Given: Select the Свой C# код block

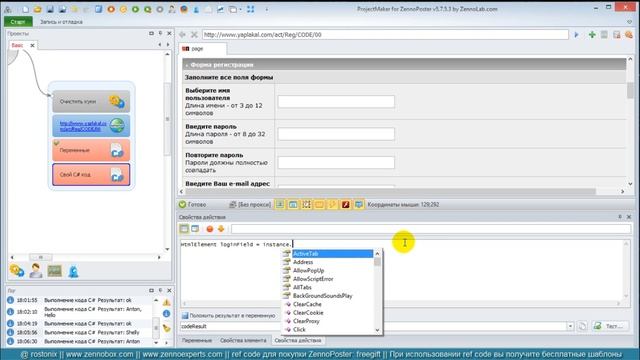Looking at the screenshot, I should click(x=91, y=174).
